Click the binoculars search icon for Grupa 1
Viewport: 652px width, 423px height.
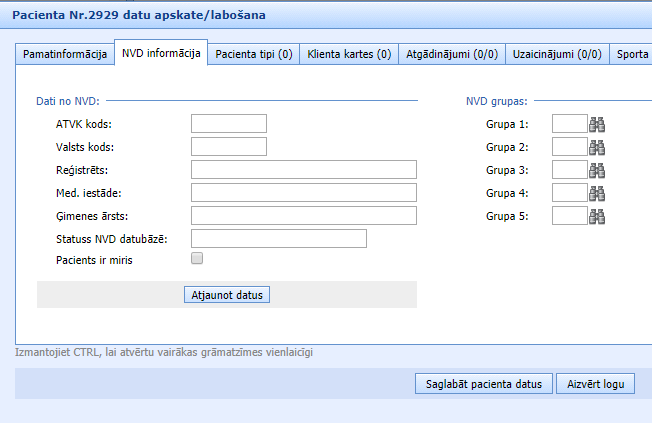(x=598, y=124)
